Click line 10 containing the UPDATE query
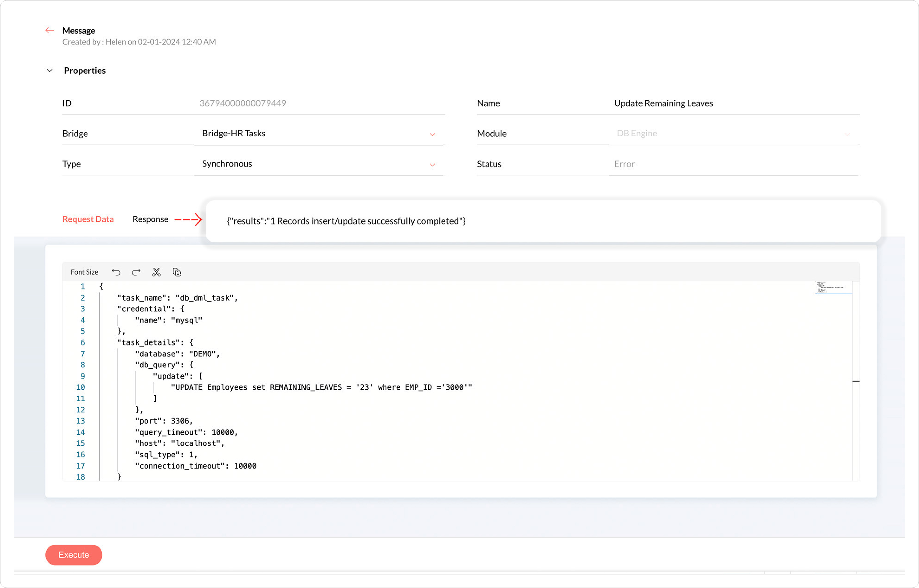This screenshot has width=919, height=588. point(321,387)
